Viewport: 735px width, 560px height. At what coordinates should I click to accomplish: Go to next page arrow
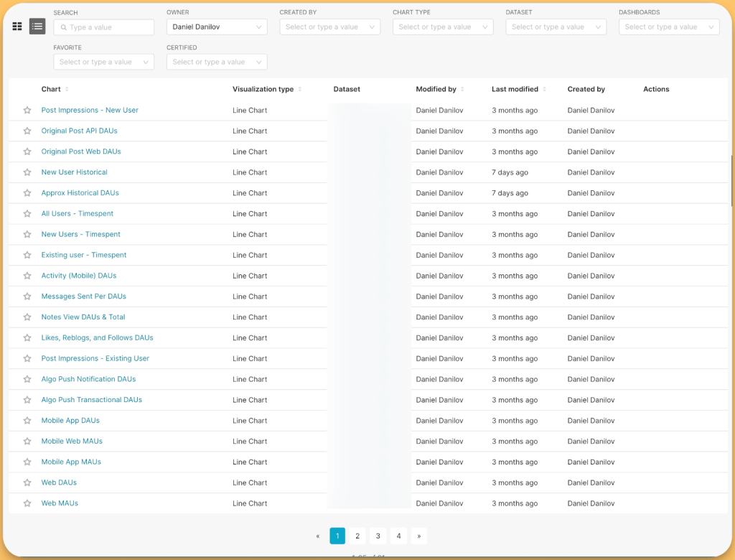click(x=419, y=536)
